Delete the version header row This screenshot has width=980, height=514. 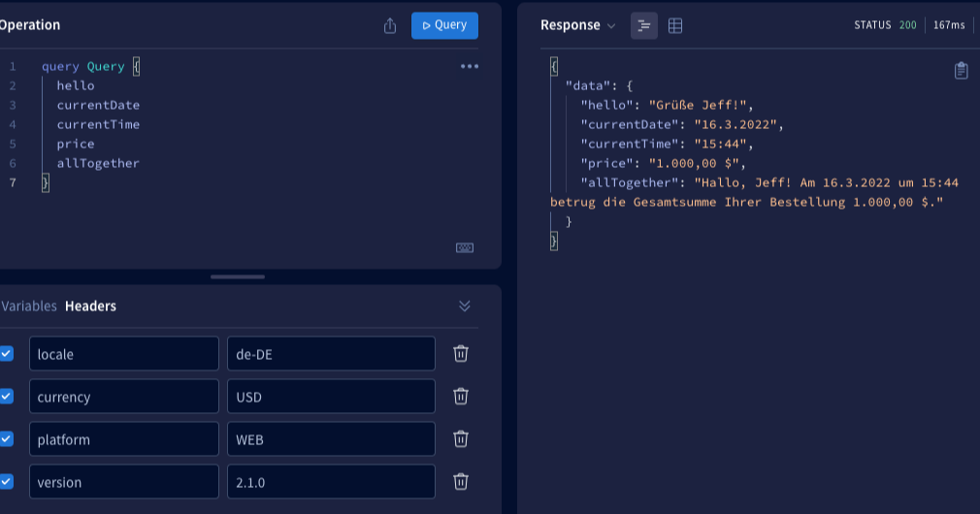(x=461, y=482)
